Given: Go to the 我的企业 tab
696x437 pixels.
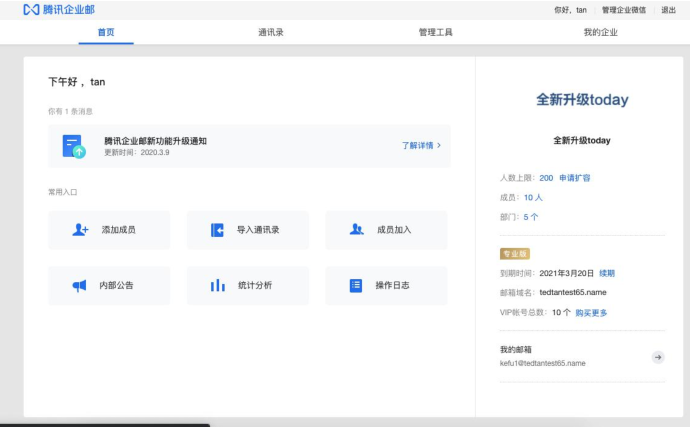Looking at the screenshot, I should point(600,33).
